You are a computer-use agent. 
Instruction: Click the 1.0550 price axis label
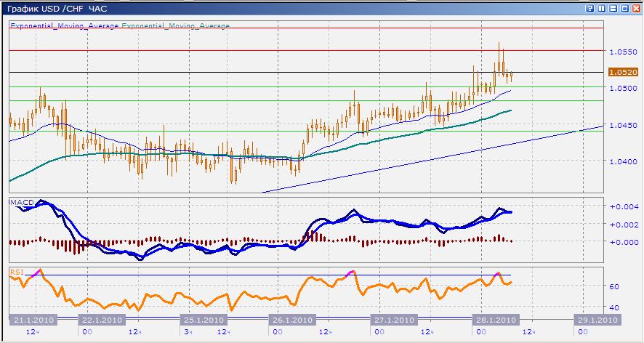pos(623,52)
